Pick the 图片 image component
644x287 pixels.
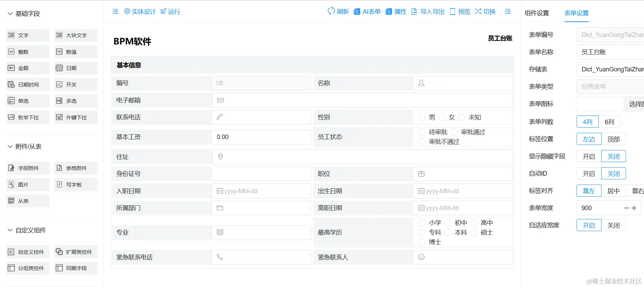[28, 185]
